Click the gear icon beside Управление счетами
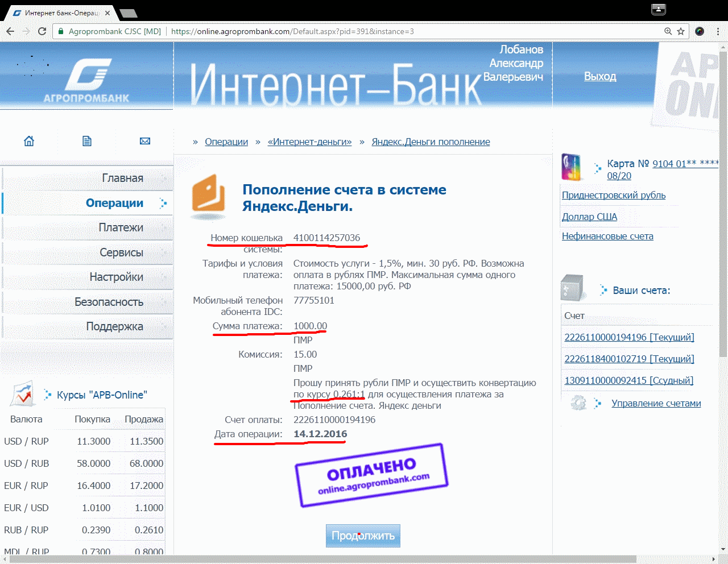Screen dimensions: 728x564 point(578,403)
